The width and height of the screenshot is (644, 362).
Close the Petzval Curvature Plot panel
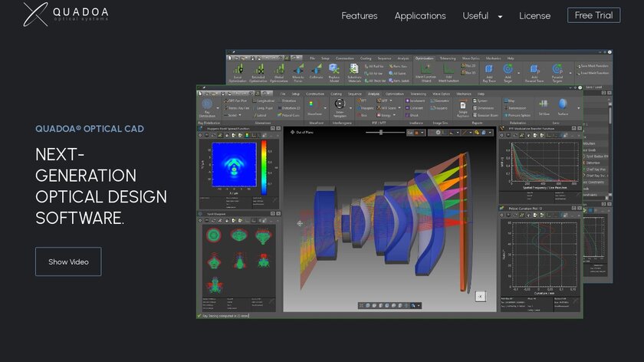click(580, 209)
